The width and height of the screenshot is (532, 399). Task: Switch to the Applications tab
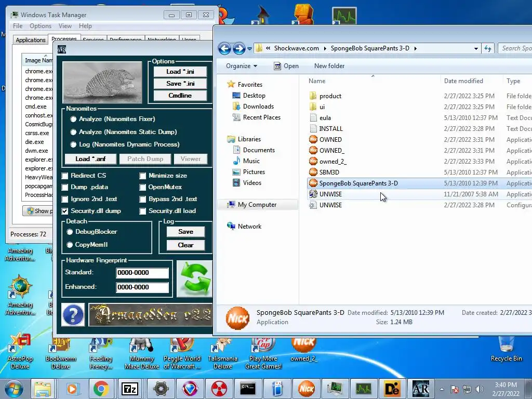tap(31, 40)
